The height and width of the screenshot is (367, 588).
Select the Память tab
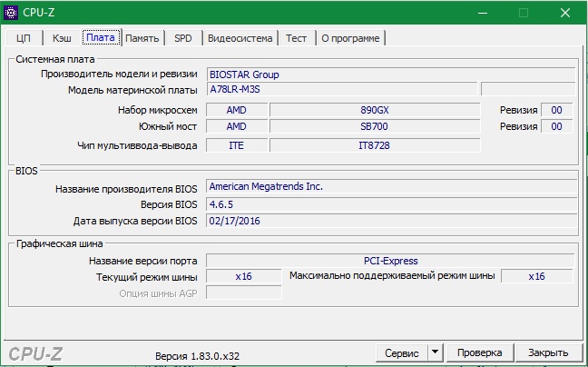(142, 38)
